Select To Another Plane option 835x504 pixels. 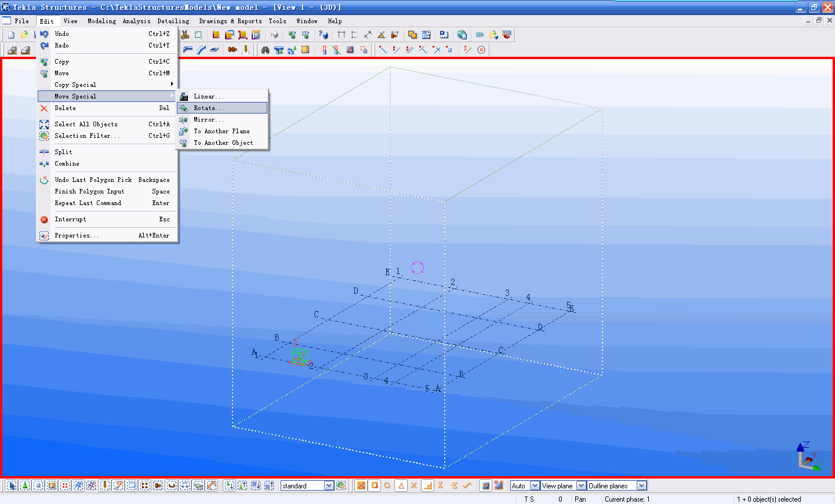[223, 131]
